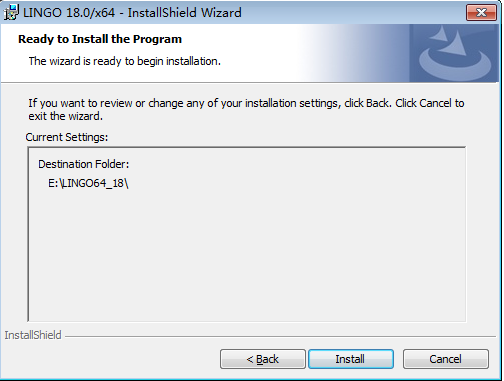Select the Ready to Install the Program heading
Viewport: 504px width, 381px height.
click(x=100, y=39)
